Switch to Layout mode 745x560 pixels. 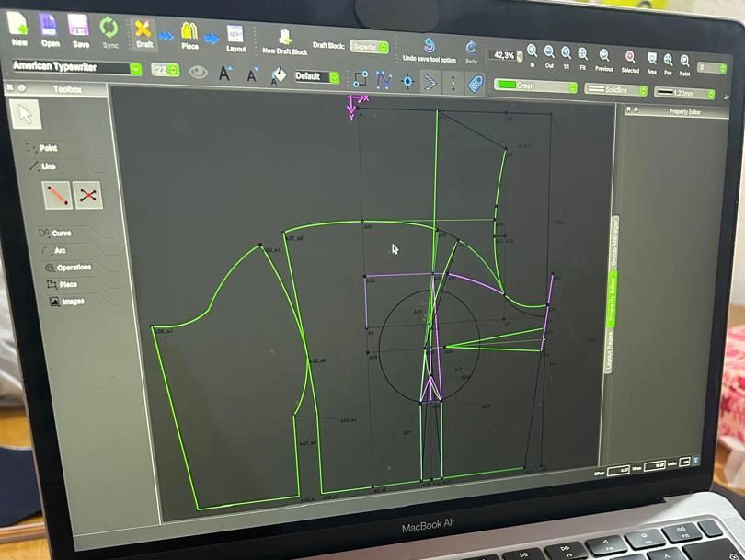tap(235, 39)
